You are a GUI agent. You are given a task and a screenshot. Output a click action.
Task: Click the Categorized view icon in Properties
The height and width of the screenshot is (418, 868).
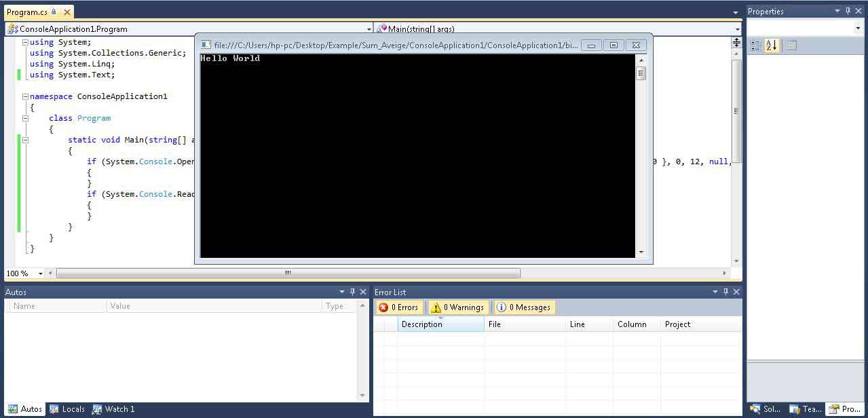pos(755,45)
